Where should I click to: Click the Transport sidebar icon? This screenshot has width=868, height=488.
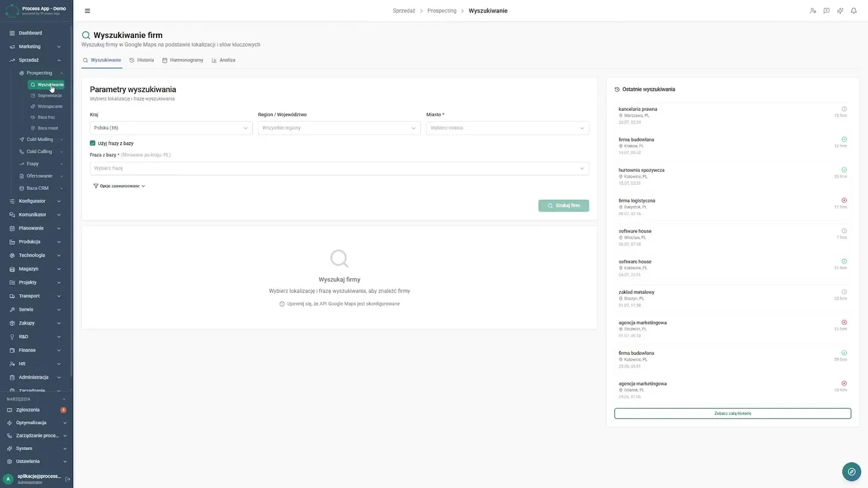coord(12,296)
